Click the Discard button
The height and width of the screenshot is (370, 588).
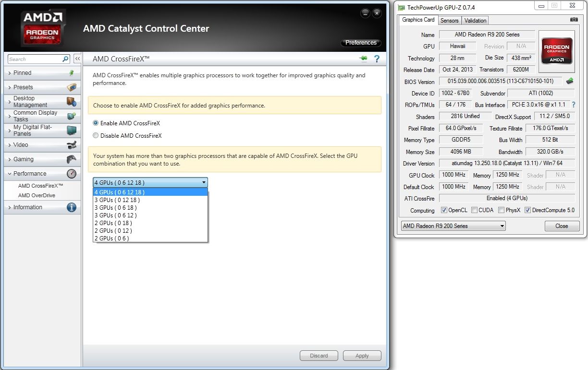pos(319,356)
